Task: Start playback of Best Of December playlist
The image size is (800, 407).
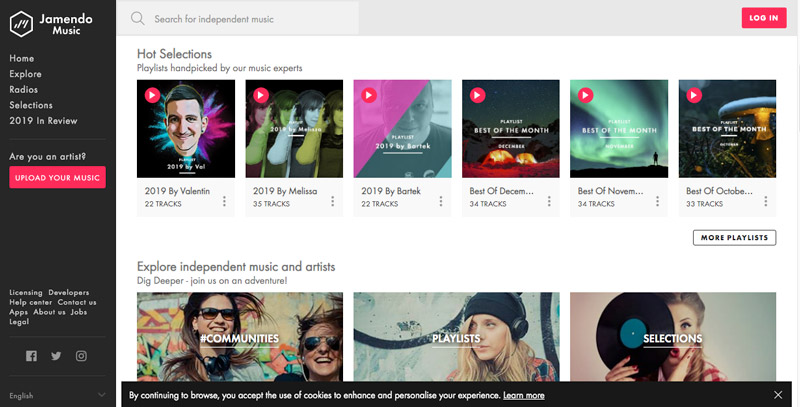Action: pos(476,95)
